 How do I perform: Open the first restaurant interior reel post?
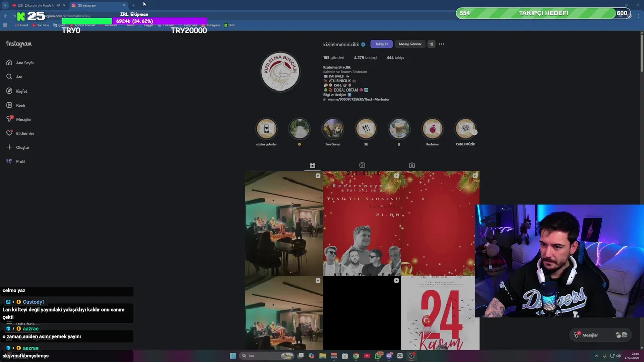pos(283,223)
